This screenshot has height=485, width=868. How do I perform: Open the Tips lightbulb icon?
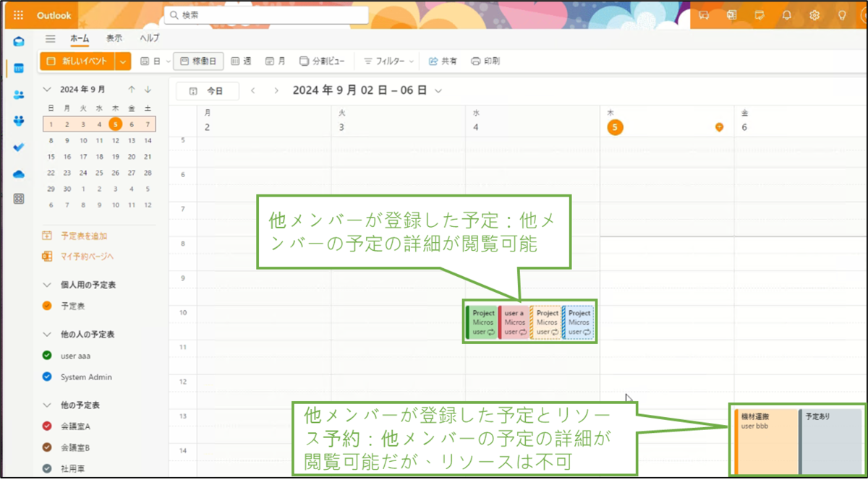click(x=841, y=14)
